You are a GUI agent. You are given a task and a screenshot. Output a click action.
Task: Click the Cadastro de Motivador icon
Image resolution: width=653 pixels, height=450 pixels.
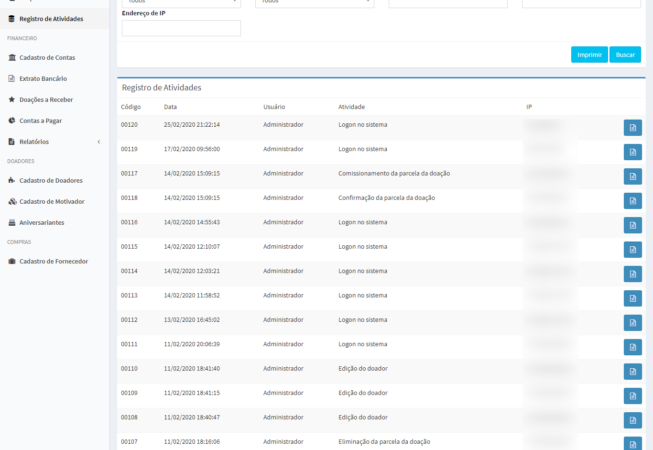[x=11, y=201]
